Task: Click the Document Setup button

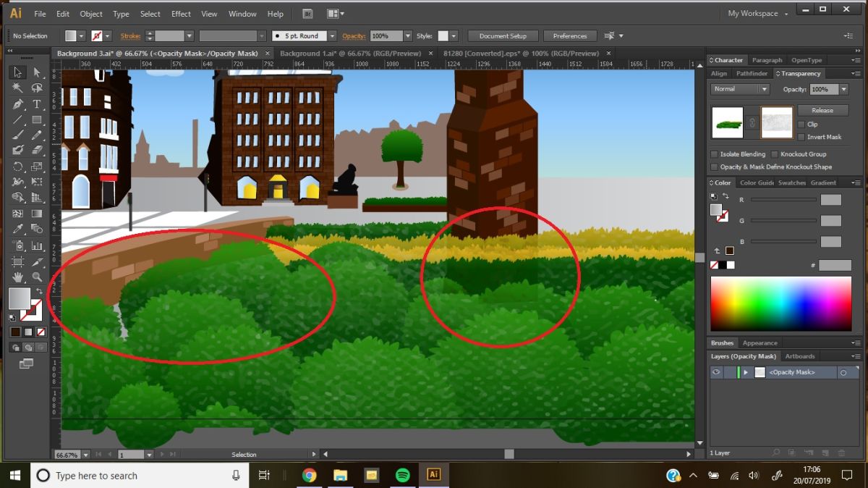Action: [503, 35]
